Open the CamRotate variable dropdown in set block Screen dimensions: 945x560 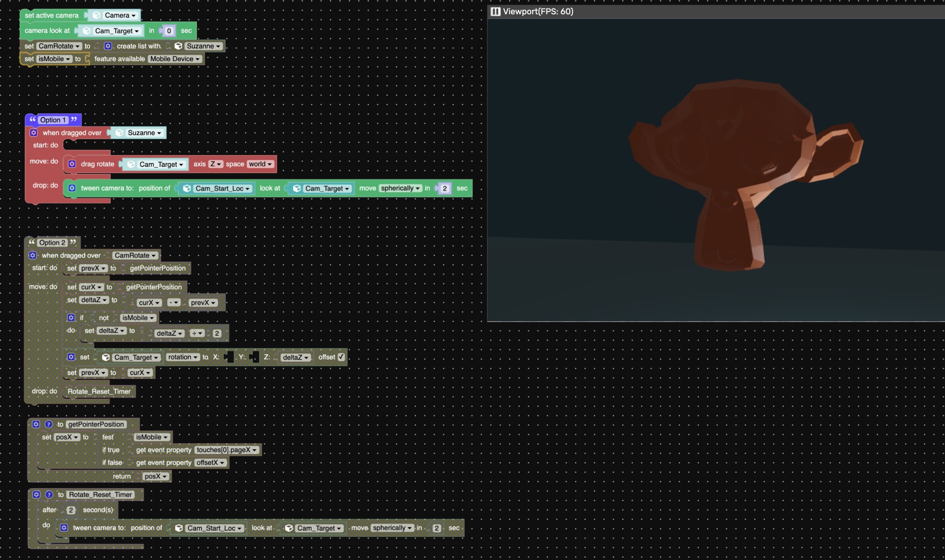[59, 46]
